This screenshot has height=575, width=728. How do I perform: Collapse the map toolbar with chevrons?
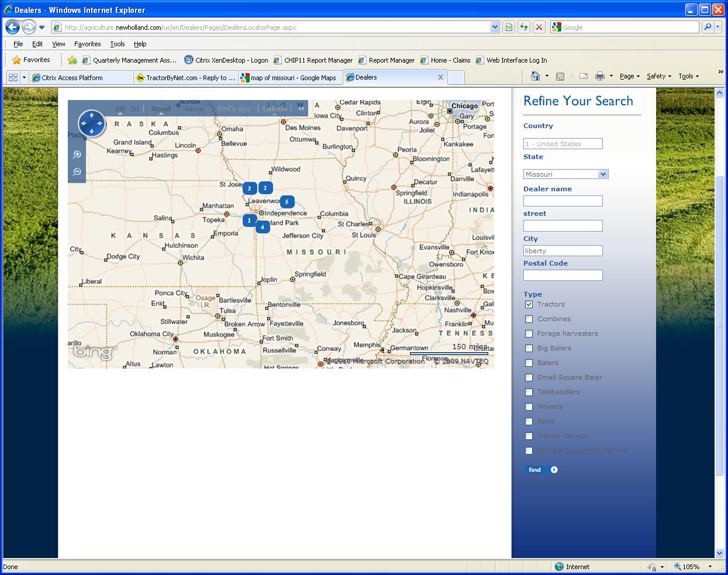click(301, 108)
